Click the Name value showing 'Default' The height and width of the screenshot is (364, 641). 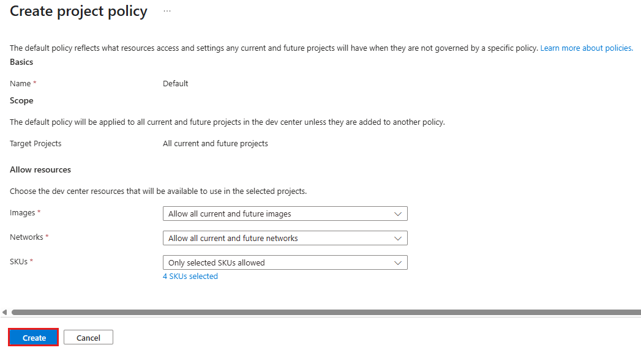[x=175, y=83]
